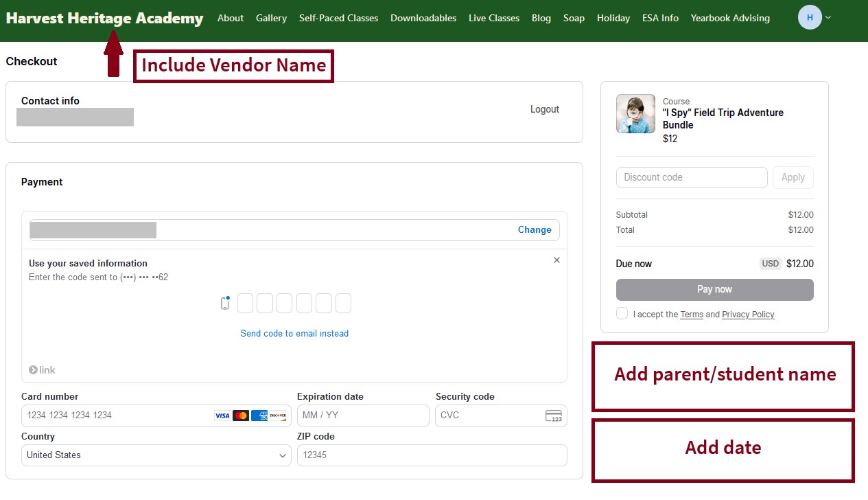Open the ESA Info menu item
The height and width of the screenshot is (500, 868).
click(660, 18)
